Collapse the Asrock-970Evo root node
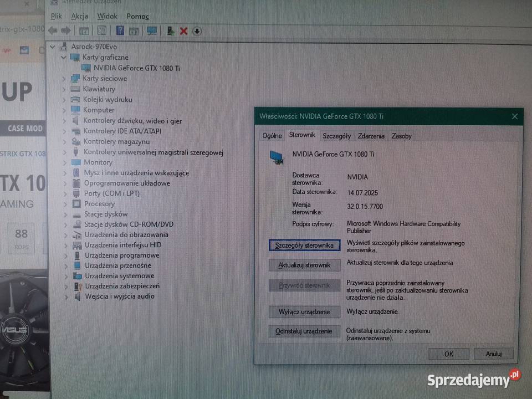 point(53,47)
